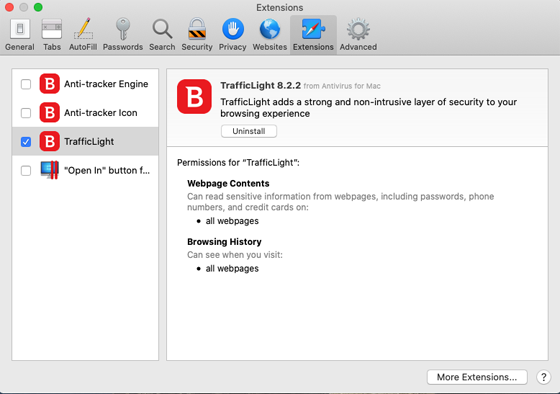Disable the TrafficLight extension checkbox
Screen dimensions: 560x394
(x=26, y=142)
